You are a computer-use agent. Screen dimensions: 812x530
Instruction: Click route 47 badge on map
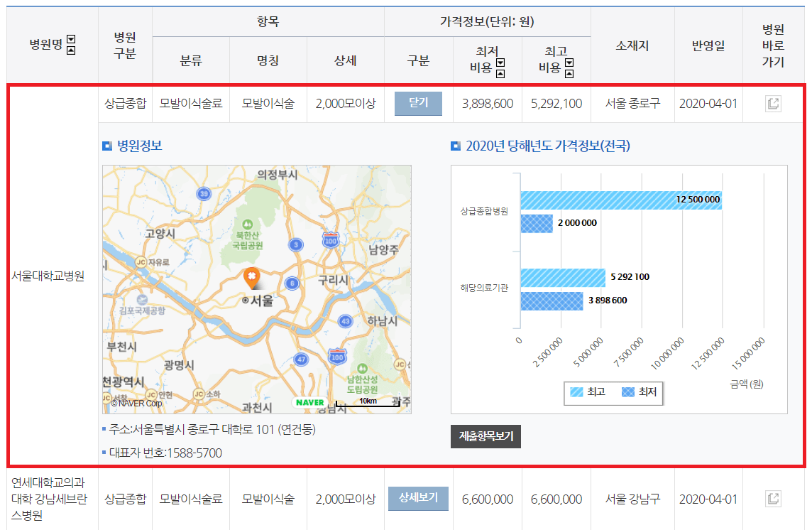coord(301,359)
